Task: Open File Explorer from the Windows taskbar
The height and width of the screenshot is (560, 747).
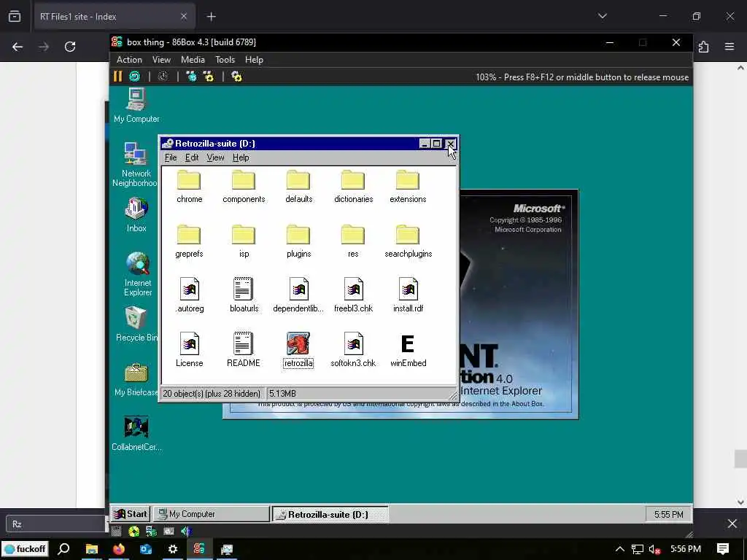Action: (x=92, y=549)
